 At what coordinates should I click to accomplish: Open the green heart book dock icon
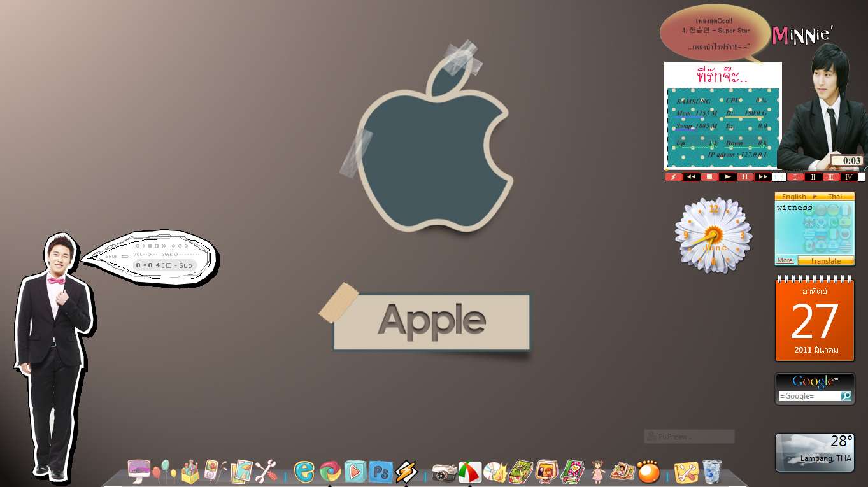(x=572, y=472)
